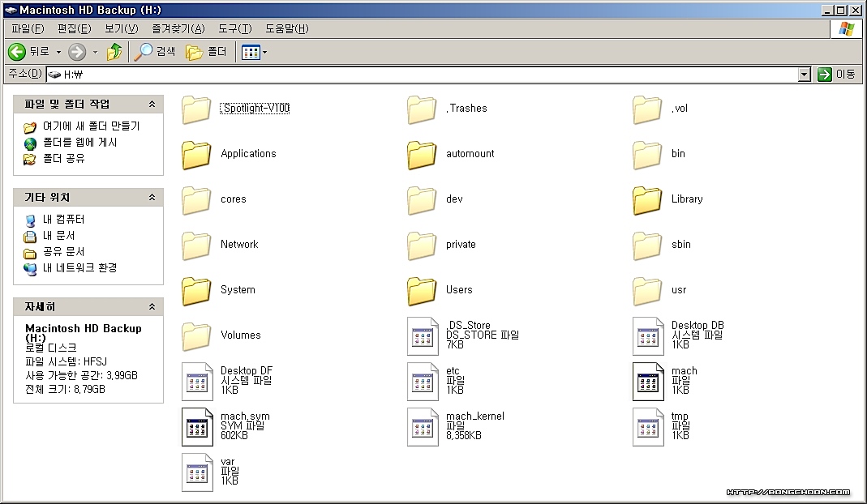The height and width of the screenshot is (504, 867).
Task: Click the green Forward arrow icon
Action: 77,52
